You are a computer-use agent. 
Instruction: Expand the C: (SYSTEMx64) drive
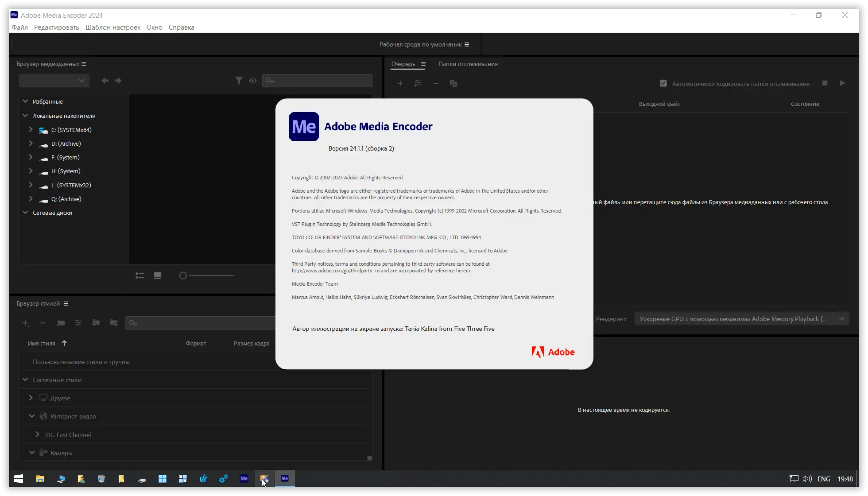coord(31,130)
